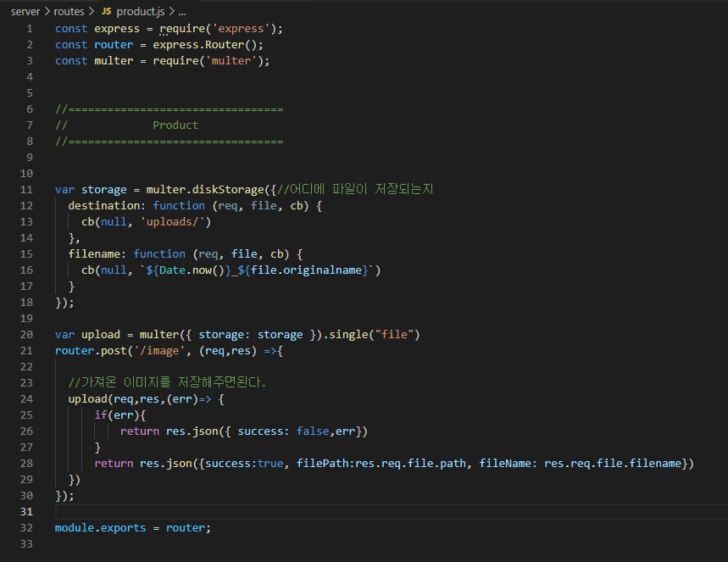This screenshot has width=728, height=562.
Task: Click the Korean comment on line 11
Action: [x=355, y=190]
